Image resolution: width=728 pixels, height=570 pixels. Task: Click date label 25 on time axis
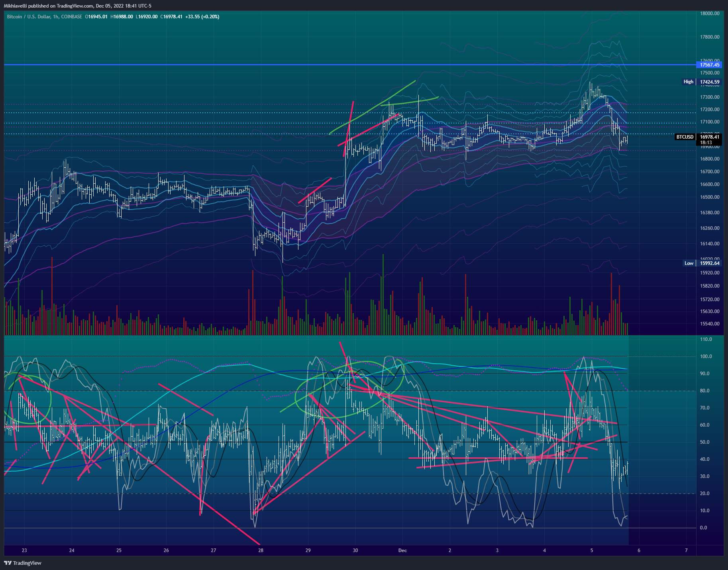119,550
